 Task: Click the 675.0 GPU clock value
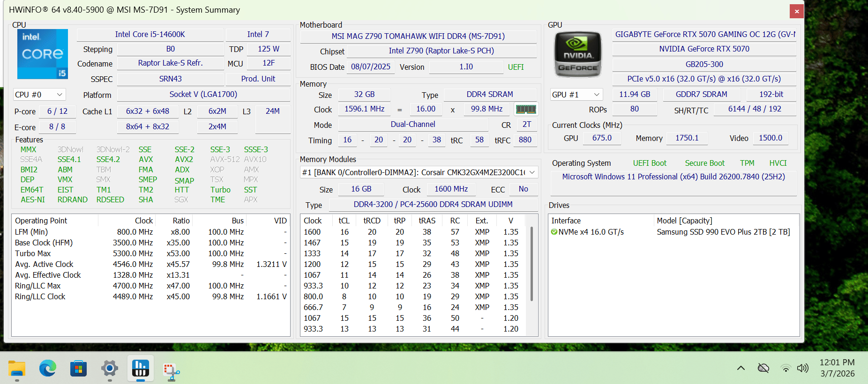point(602,138)
